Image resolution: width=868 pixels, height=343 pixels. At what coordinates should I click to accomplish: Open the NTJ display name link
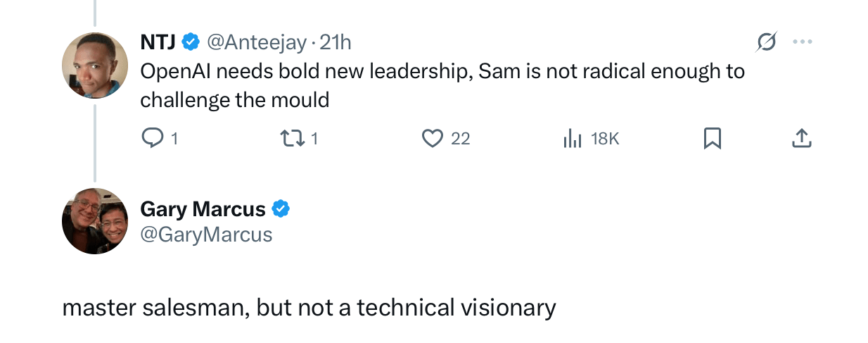point(158,42)
